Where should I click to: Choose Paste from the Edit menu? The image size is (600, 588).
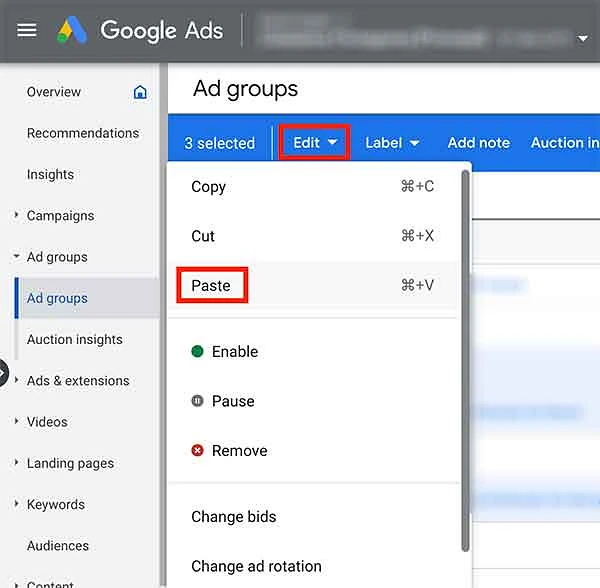(x=313, y=285)
